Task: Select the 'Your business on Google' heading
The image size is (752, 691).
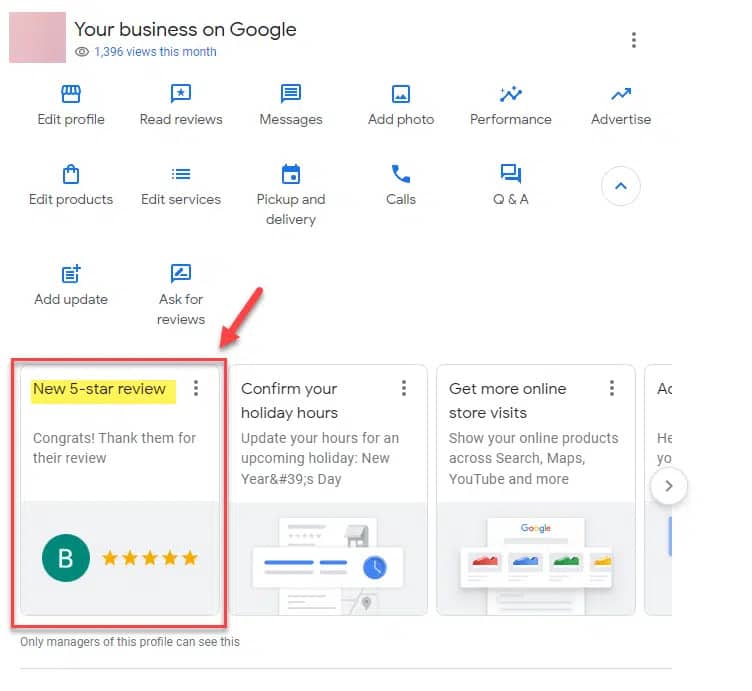Action: click(185, 29)
